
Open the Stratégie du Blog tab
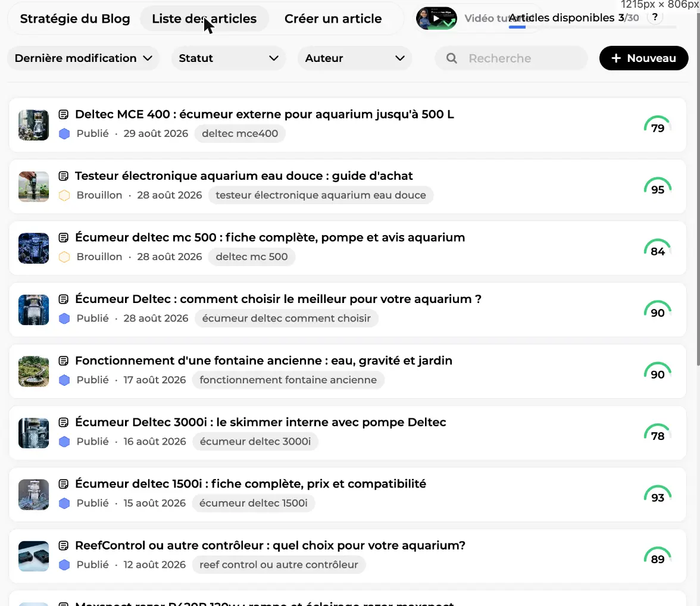[x=75, y=19]
